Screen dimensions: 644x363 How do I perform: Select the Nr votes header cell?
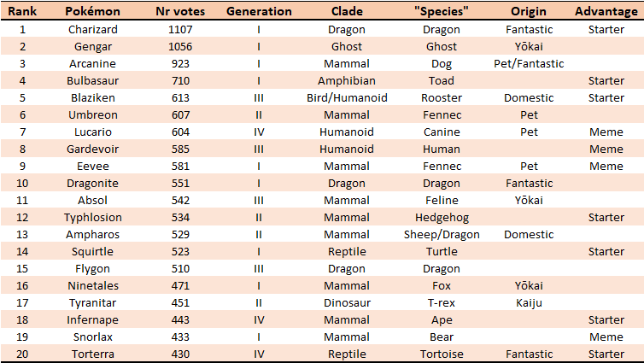pos(180,12)
